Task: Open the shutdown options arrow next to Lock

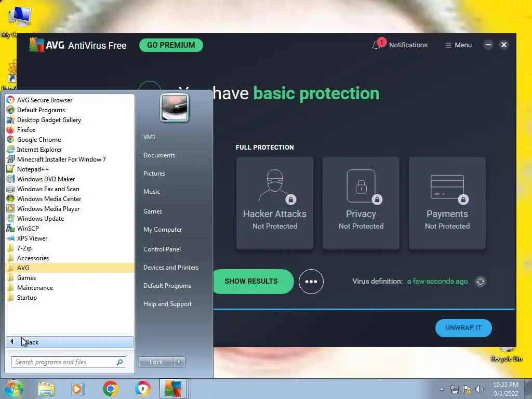Action: (x=179, y=362)
